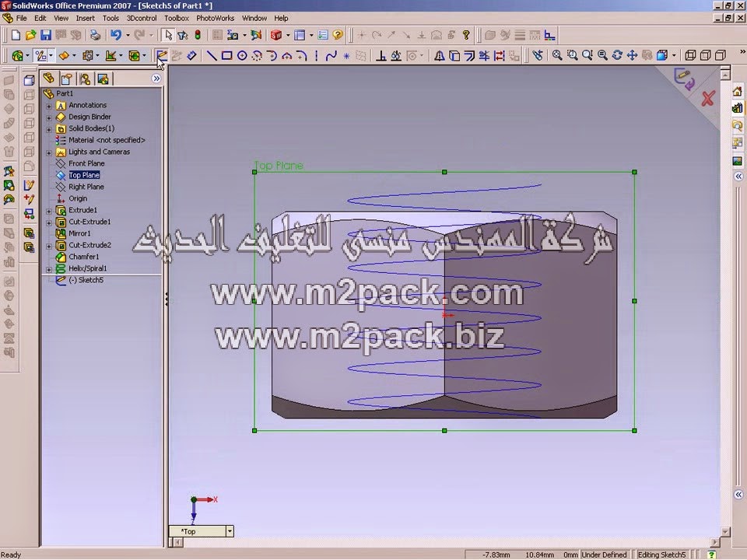The image size is (747, 560).
Task: Open the Insert menu
Action: pyautogui.click(x=86, y=18)
